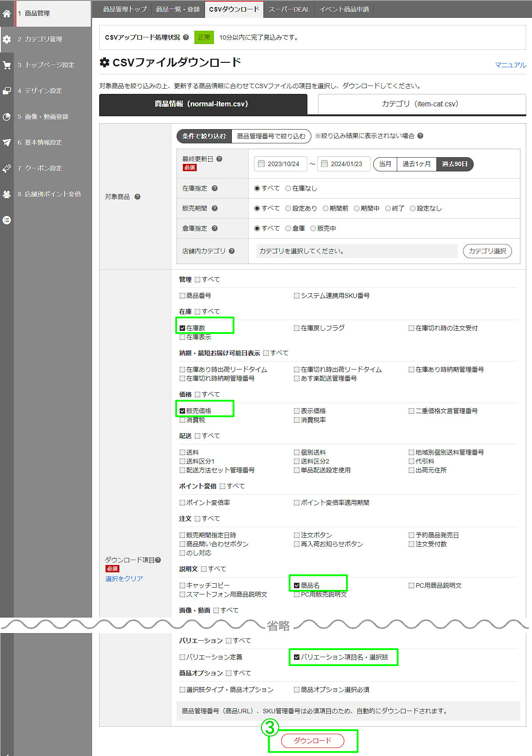
Task: Open the start date calendar showing 2023/10/24
Action: coord(280,164)
